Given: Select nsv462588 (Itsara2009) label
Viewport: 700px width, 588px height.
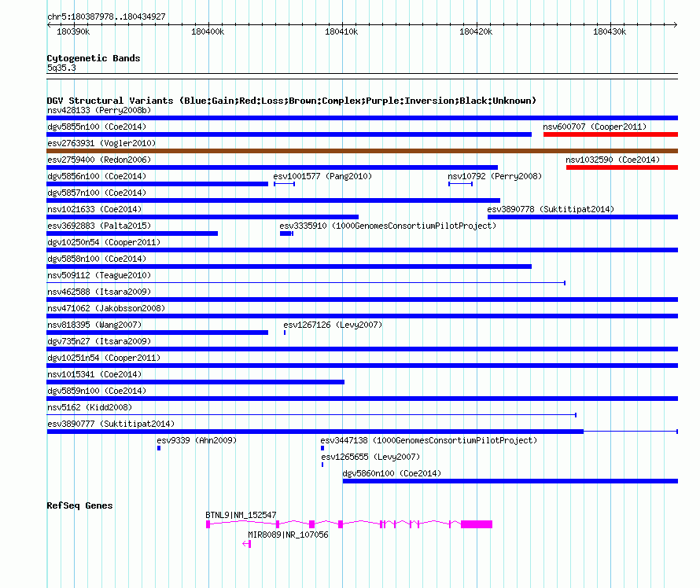Looking at the screenshot, I should coord(99,292).
